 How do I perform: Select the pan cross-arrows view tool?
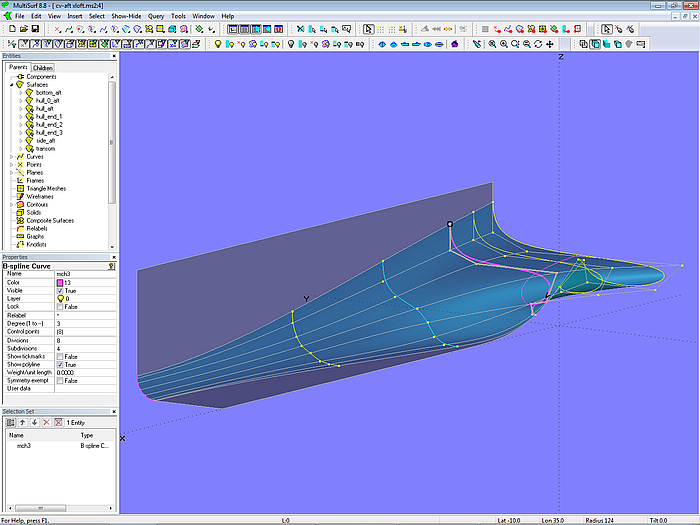[550, 44]
